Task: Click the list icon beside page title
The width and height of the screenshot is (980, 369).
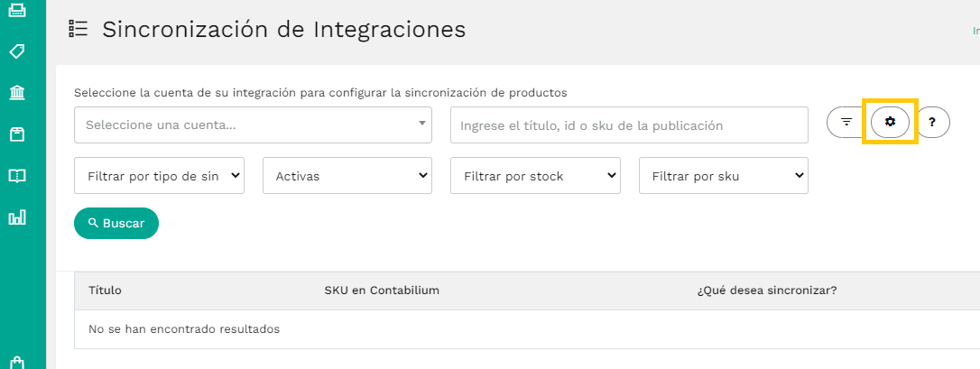Action: (x=79, y=29)
